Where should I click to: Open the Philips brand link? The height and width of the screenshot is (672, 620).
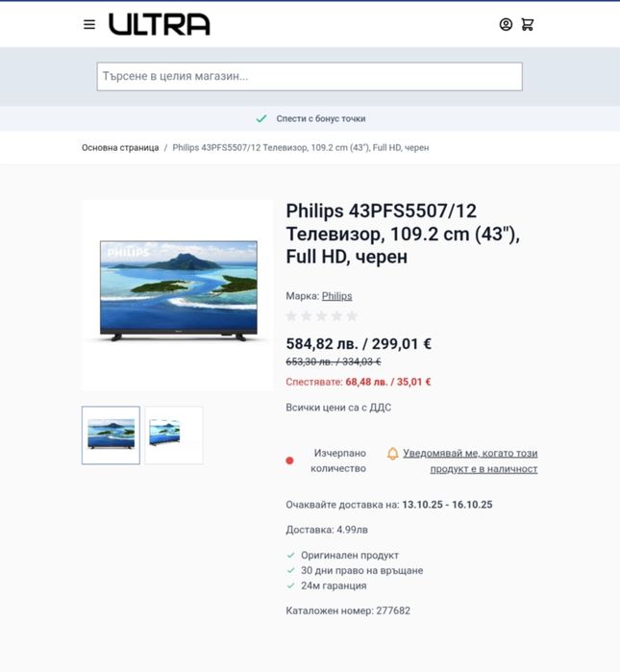click(336, 296)
